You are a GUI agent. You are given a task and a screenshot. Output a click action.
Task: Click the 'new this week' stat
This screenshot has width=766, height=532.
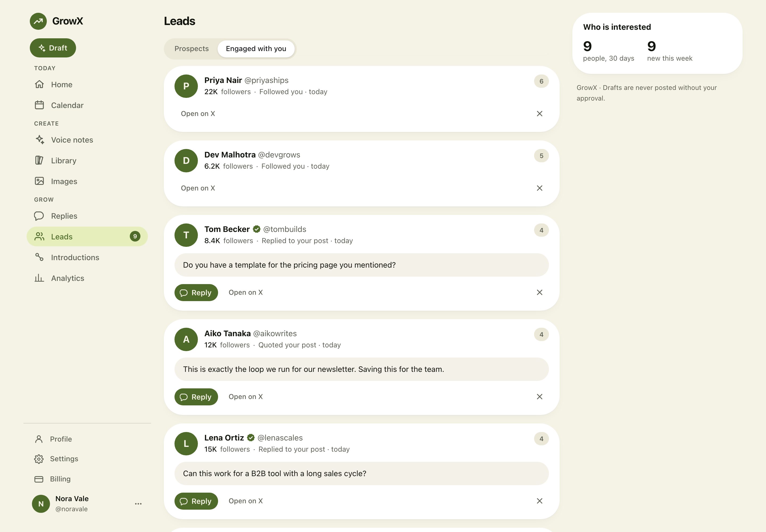[x=670, y=51]
